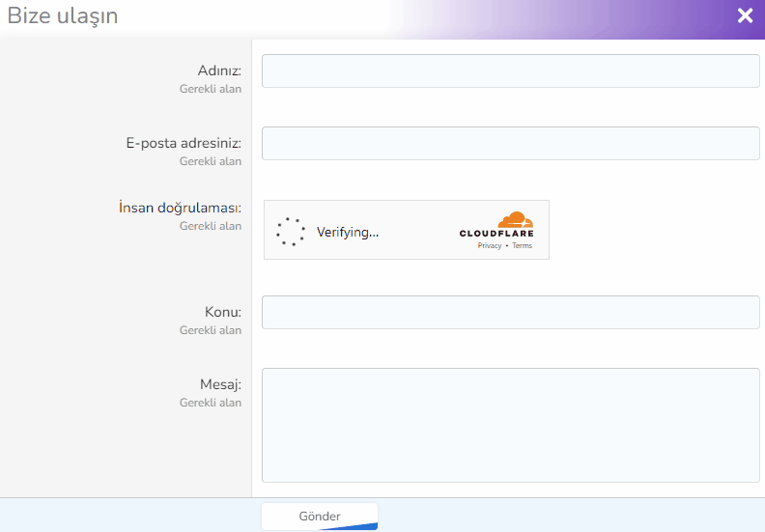This screenshot has height=532, width=765.
Task: Click Gerekli alan hint under E-posta adresiniz
Action: [210, 161]
